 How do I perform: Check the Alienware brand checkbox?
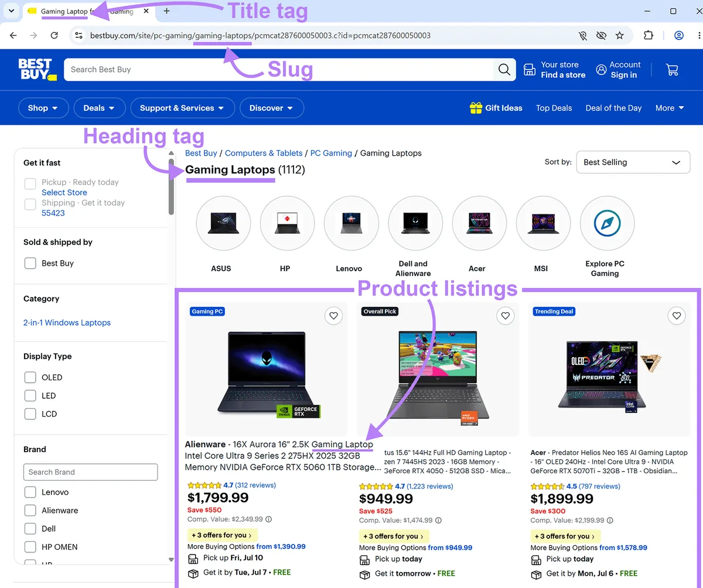[30, 511]
